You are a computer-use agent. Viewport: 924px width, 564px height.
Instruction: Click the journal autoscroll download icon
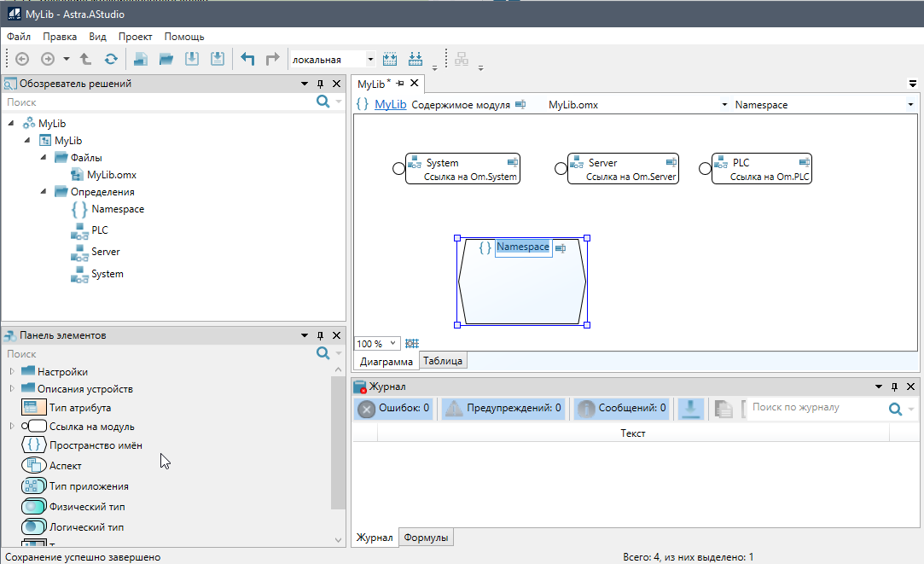click(690, 409)
